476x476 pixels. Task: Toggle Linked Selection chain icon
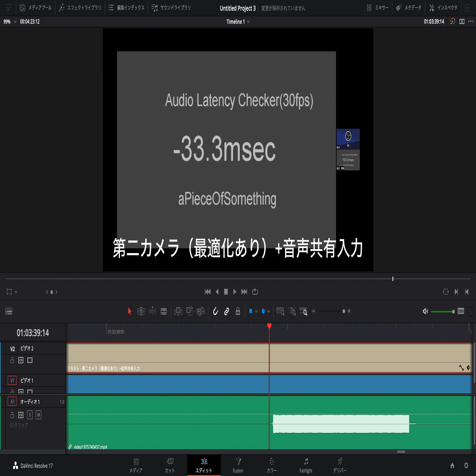pyautogui.click(x=227, y=311)
